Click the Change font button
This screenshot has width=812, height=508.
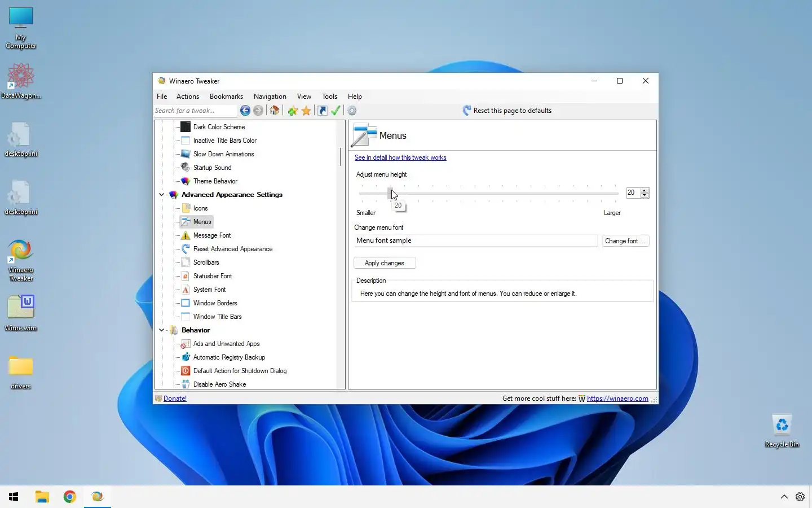point(625,241)
